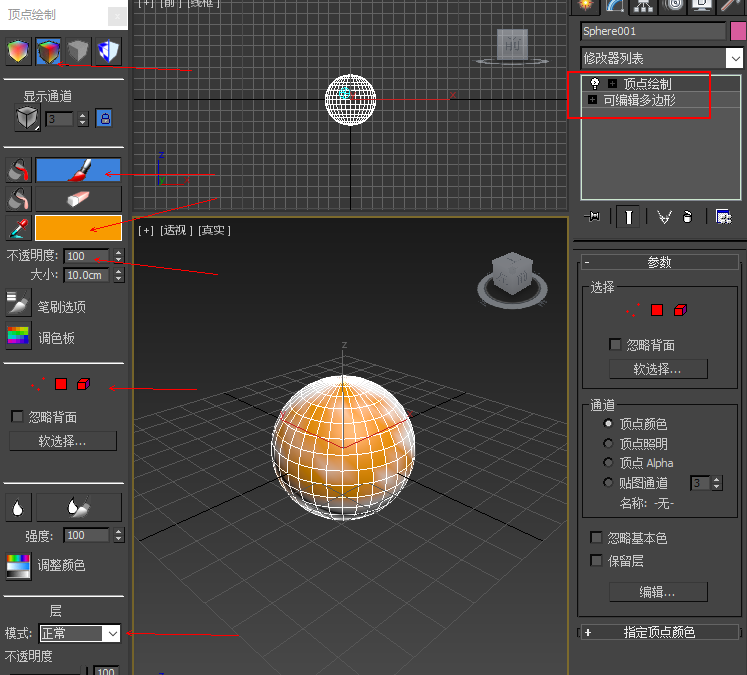The height and width of the screenshot is (675, 747).
Task: Click the opacity value field showing 100
Action: coord(87,256)
